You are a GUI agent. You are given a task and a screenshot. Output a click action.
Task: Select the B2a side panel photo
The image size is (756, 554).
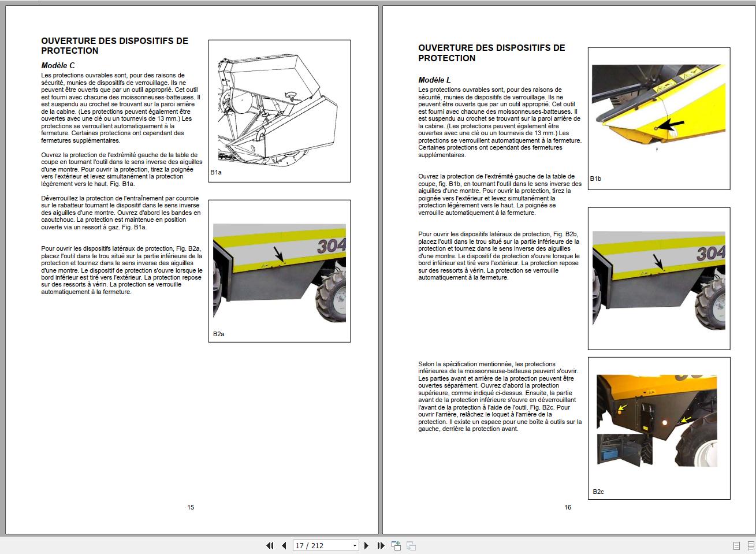pos(279,270)
